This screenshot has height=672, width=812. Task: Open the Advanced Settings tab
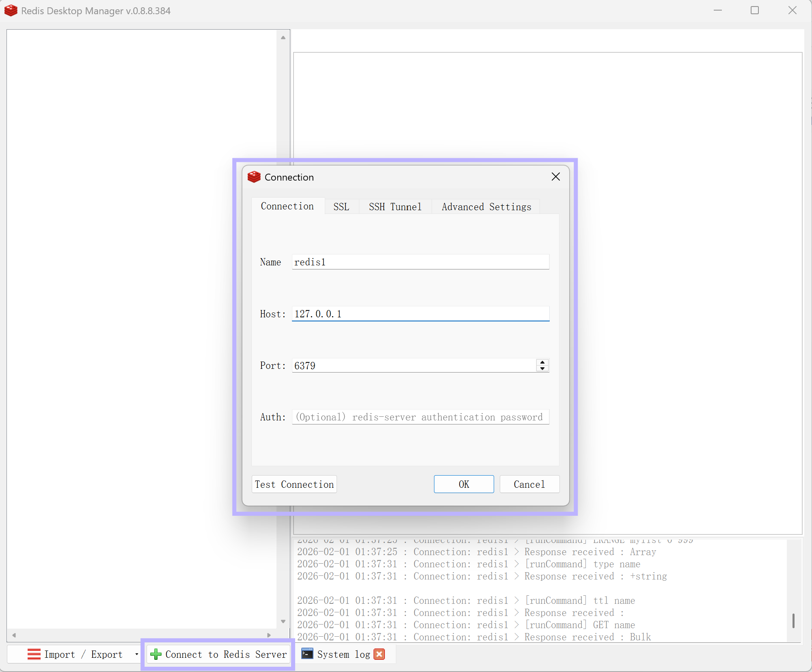click(x=486, y=207)
